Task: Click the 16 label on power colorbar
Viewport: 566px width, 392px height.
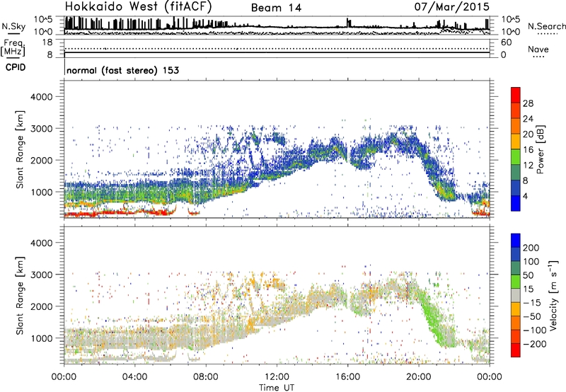Action: point(528,150)
